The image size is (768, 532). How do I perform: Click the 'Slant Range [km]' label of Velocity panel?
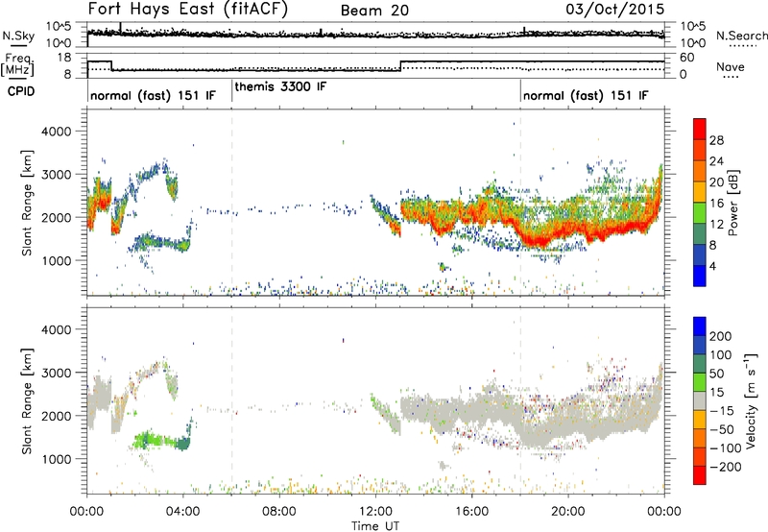[x=27, y=400]
